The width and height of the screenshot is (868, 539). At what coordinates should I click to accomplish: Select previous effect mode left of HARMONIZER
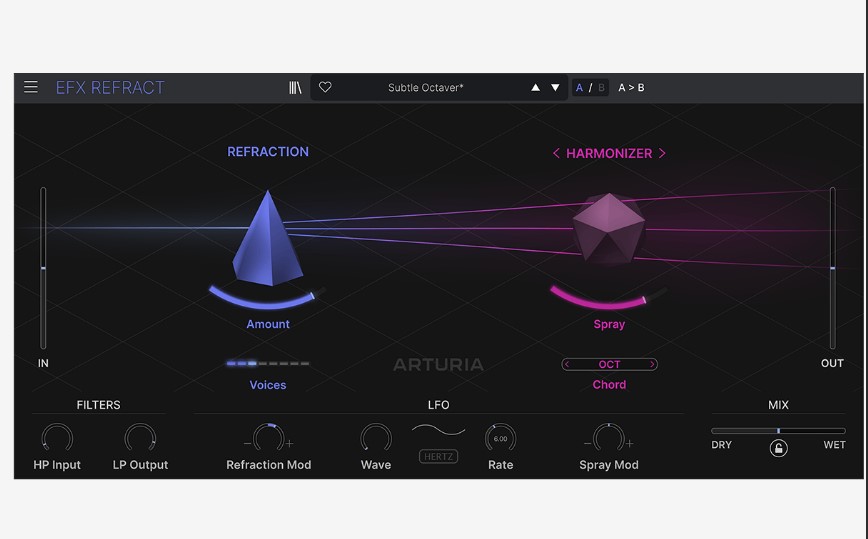pos(556,153)
